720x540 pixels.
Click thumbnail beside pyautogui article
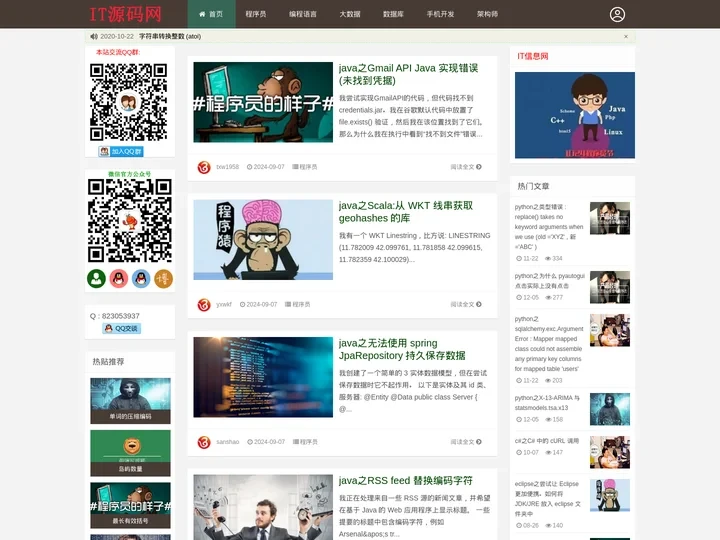click(x=610, y=287)
